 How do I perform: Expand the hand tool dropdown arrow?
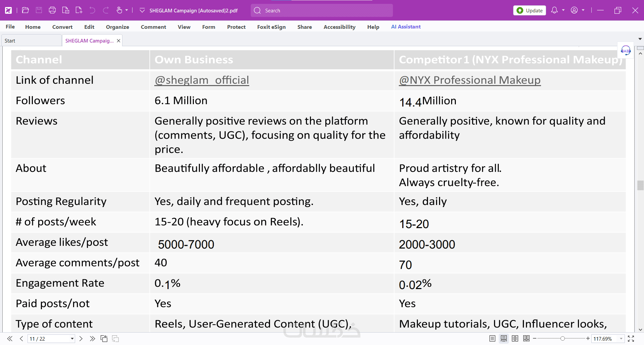point(127,10)
